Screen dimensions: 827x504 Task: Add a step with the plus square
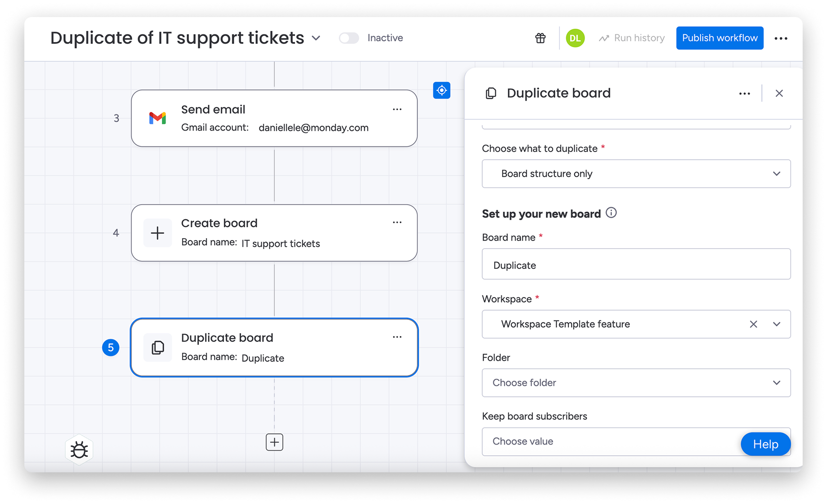(274, 442)
